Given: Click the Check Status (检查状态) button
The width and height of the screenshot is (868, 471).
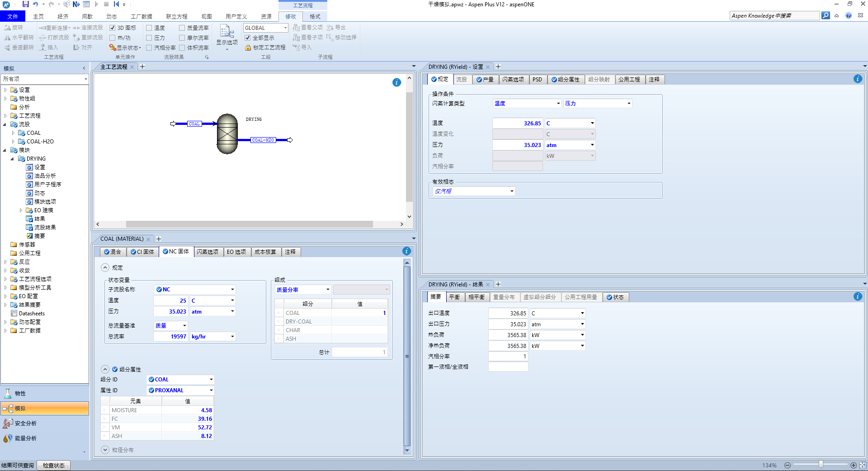Looking at the screenshot, I should tap(53, 465).
